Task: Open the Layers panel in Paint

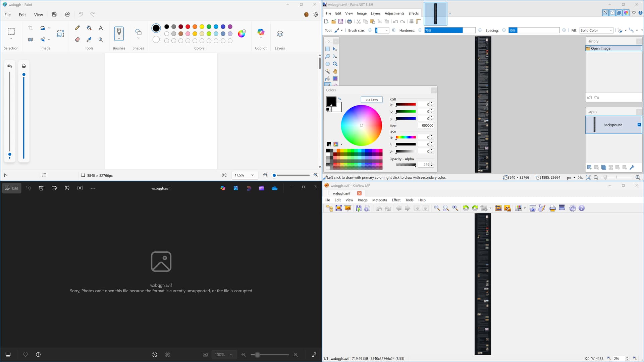Action: [280, 34]
